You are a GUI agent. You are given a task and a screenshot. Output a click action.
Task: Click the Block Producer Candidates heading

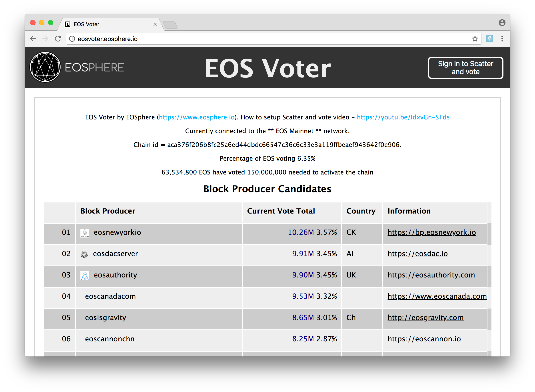click(267, 189)
